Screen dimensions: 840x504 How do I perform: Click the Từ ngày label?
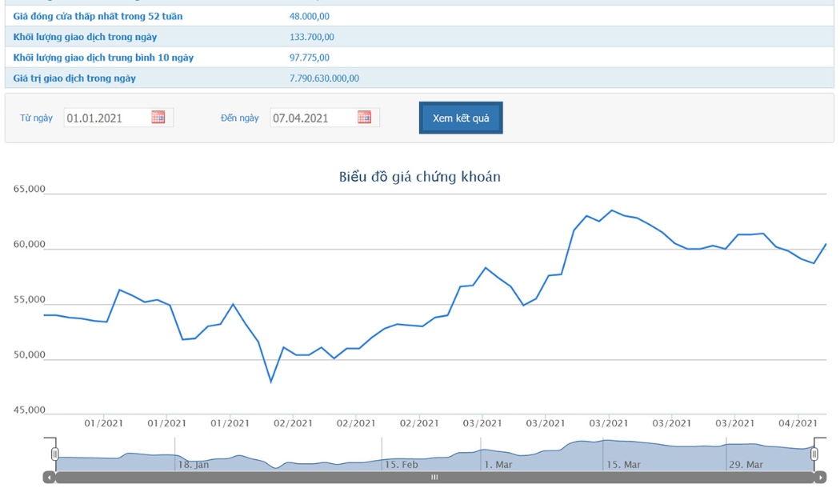[37, 118]
